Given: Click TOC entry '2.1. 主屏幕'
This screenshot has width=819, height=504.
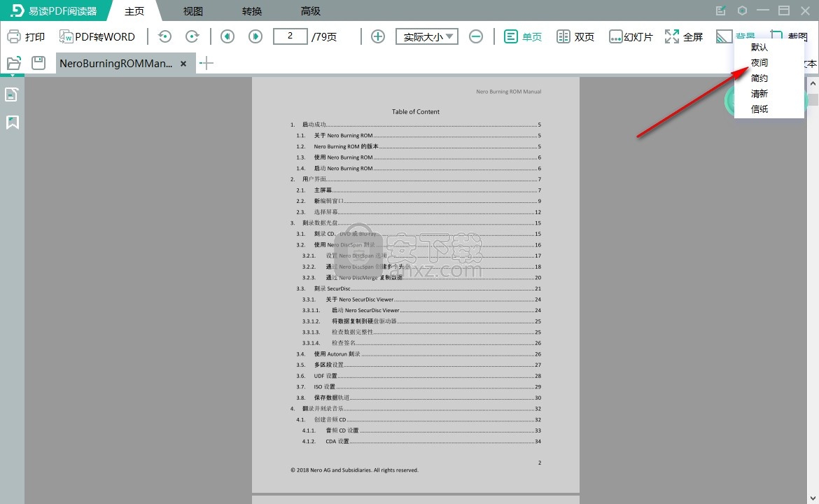Looking at the screenshot, I should (419, 190).
